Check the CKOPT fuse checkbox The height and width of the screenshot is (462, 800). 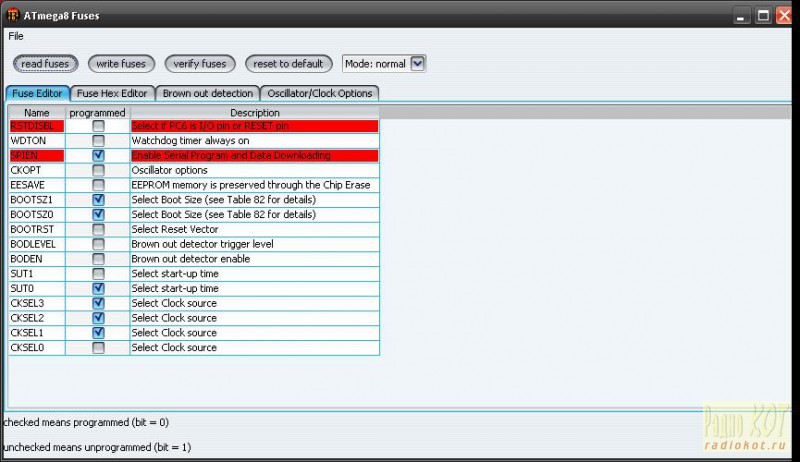[x=98, y=170]
